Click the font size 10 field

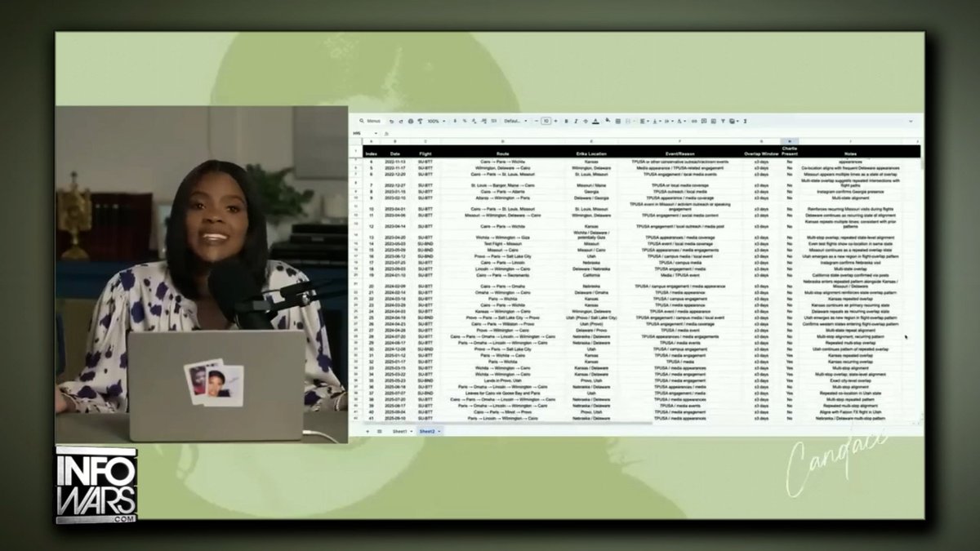click(x=546, y=122)
